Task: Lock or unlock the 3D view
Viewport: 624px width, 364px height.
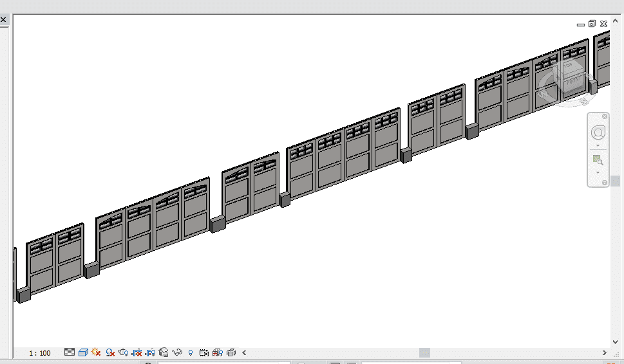Action: [164, 352]
